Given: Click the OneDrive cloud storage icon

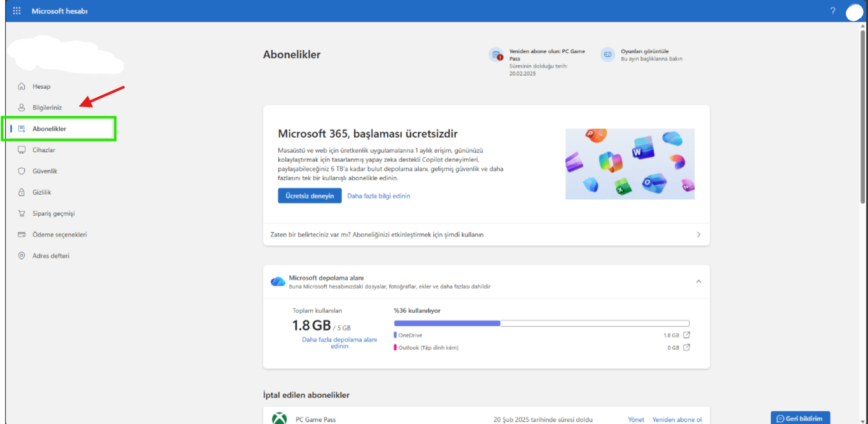Looking at the screenshot, I should pyautogui.click(x=278, y=281).
